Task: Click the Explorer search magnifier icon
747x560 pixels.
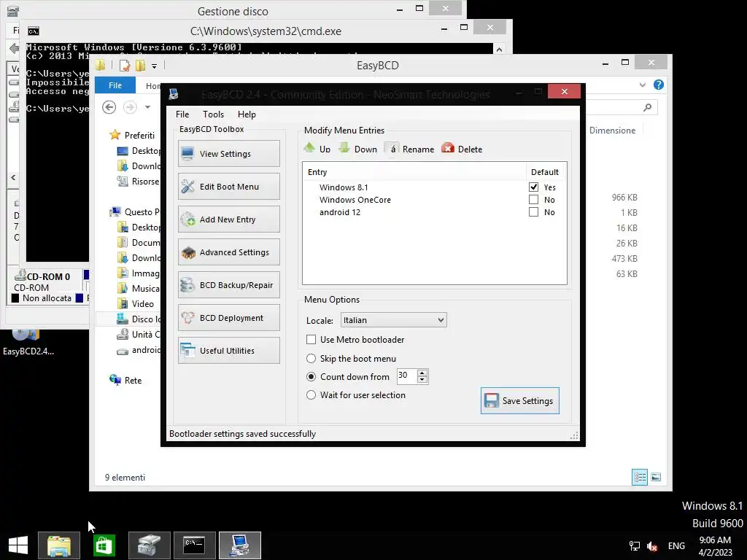Action: click(647, 107)
